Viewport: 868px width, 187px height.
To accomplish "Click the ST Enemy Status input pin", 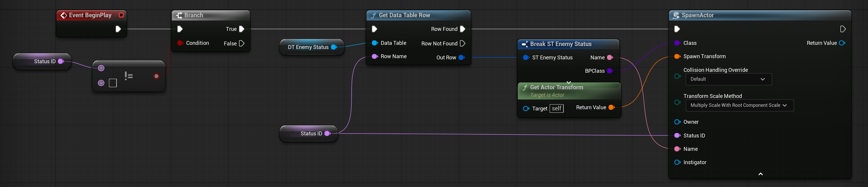I will [x=526, y=57].
